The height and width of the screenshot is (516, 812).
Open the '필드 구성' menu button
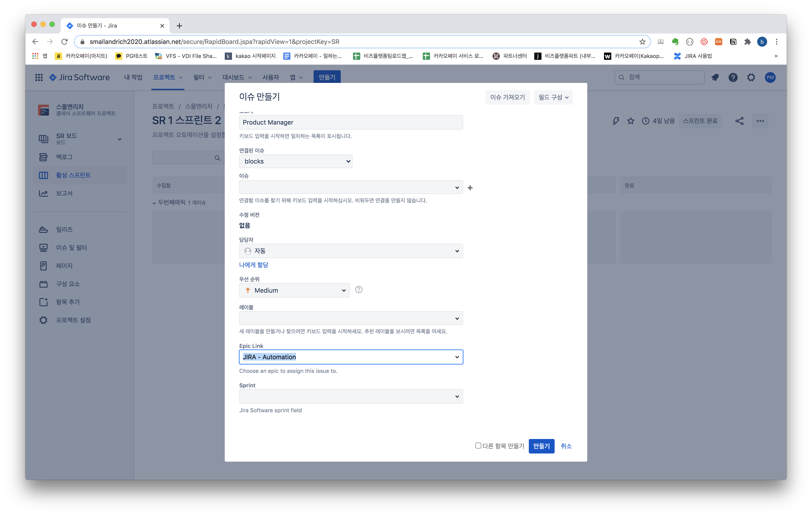pyautogui.click(x=553, y=97)
